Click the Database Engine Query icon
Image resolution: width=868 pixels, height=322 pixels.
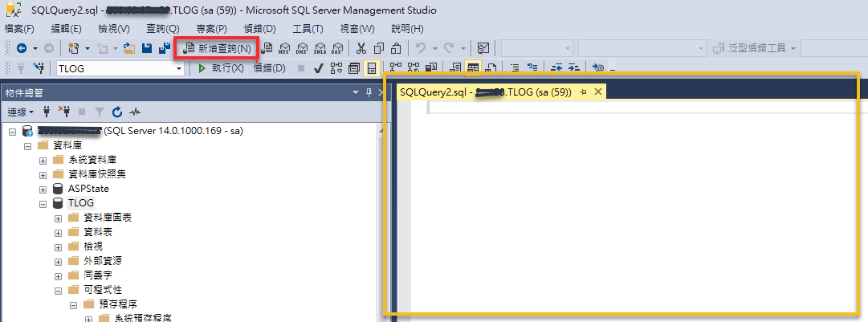[x=267, y=49]
